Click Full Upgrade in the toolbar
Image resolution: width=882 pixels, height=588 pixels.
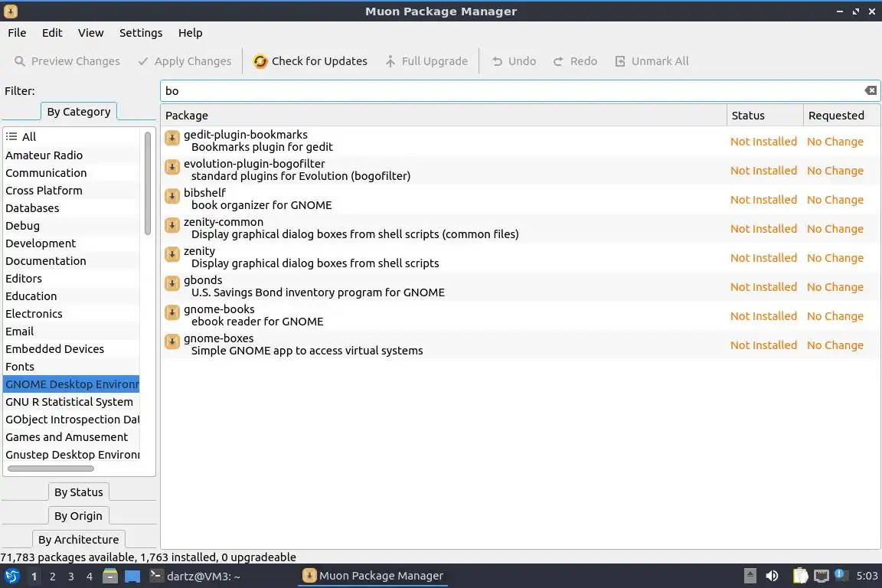(426, 60)
